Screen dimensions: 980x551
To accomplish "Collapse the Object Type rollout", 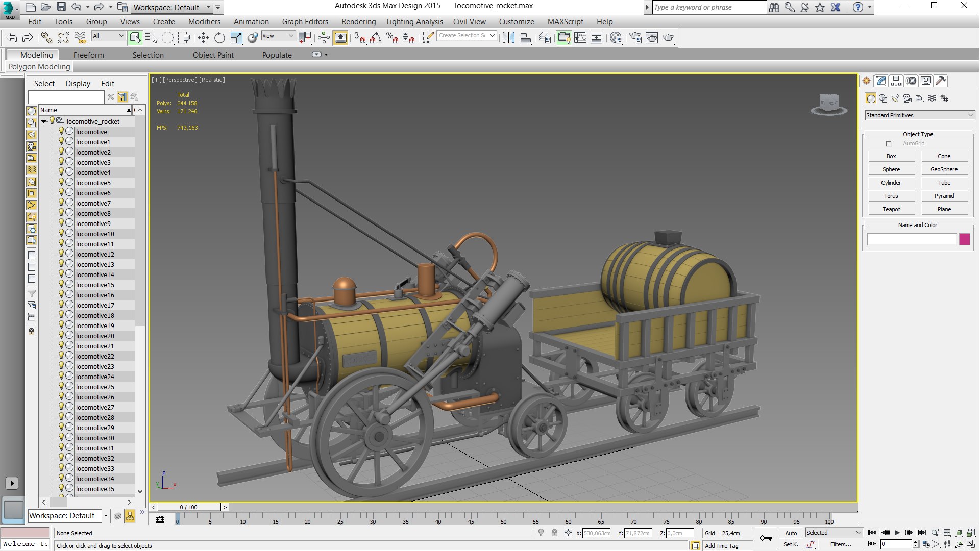I will click(x=918, y=134).
